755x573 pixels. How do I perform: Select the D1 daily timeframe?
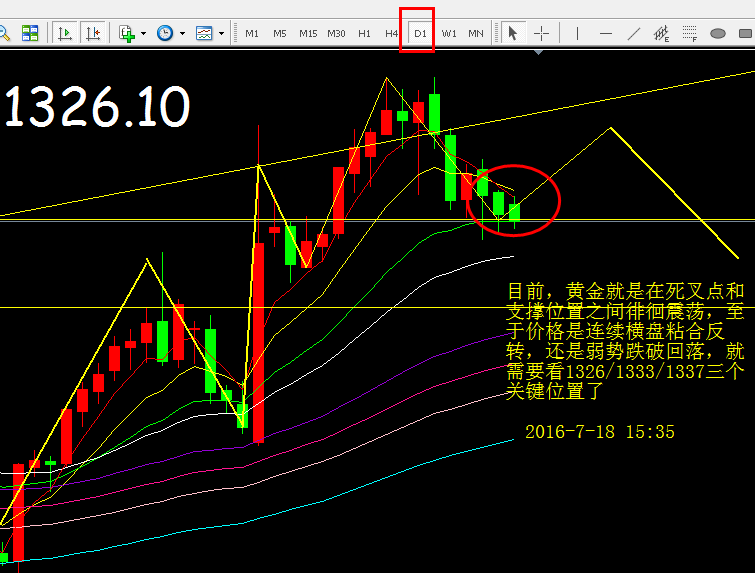(420, 34)
